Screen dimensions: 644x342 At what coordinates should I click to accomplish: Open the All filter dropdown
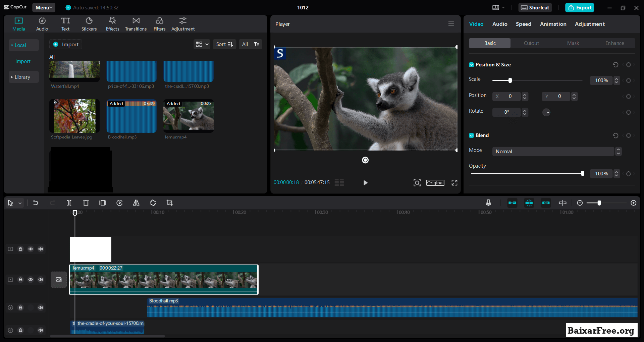(x=251, y=44)
